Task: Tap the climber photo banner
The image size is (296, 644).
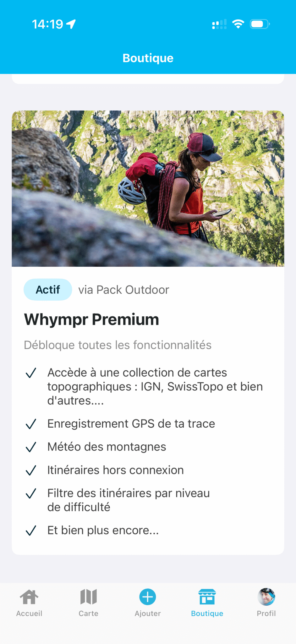Action: point(148,189)
